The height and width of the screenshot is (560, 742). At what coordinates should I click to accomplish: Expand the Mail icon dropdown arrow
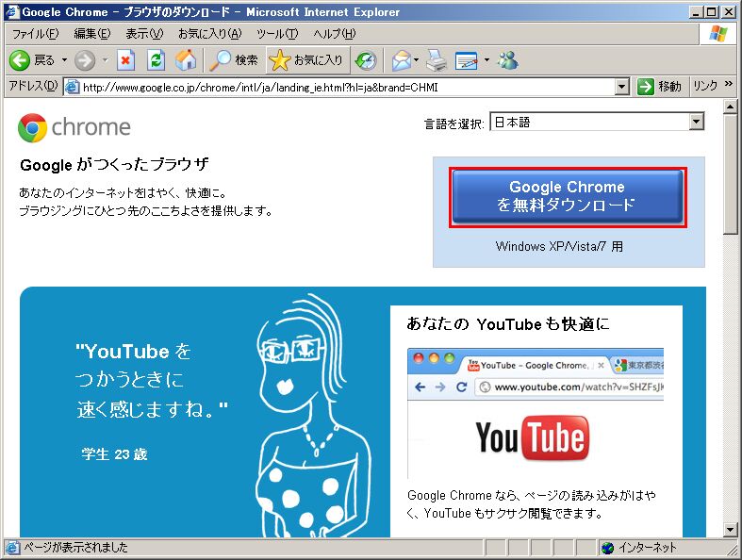tap(417, 60)
